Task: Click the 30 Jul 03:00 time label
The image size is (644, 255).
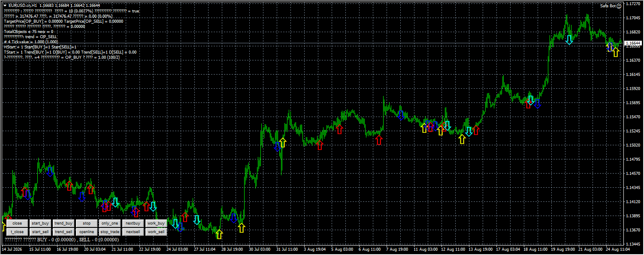Action: tap(260, 249)
